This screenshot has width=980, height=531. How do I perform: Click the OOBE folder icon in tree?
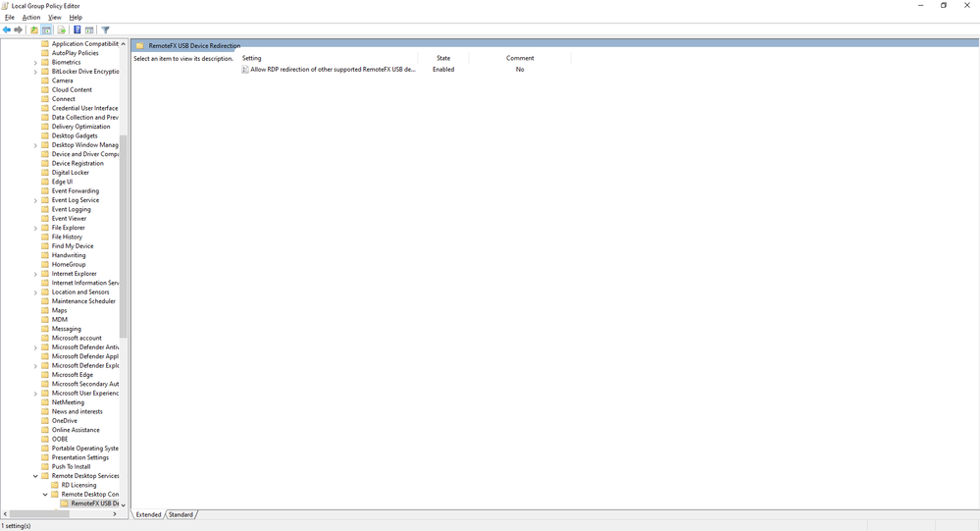click(45, 439)
